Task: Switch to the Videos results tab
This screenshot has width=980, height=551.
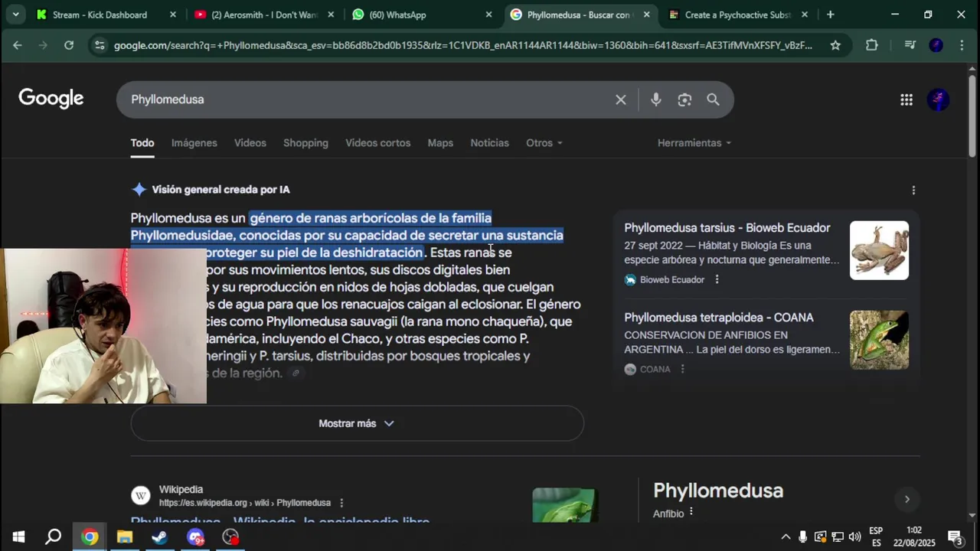Action: click(x=250, y=143)
